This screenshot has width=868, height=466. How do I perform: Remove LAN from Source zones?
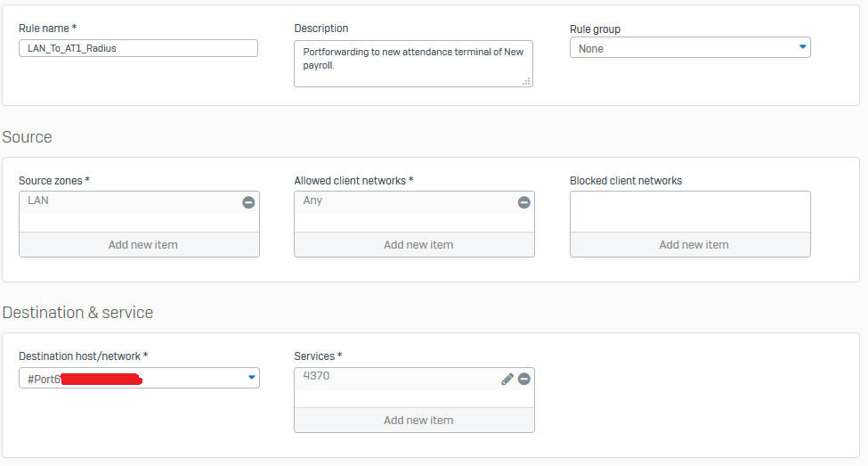(x=248, y=202)
